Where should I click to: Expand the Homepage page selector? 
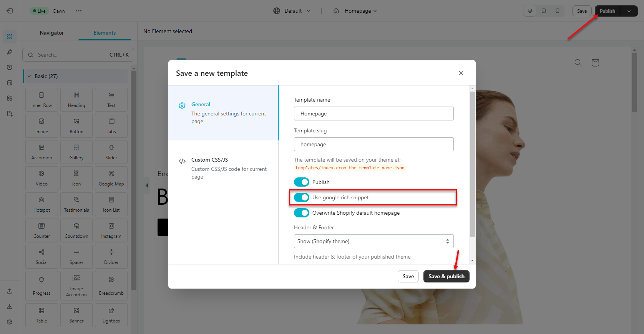point(355,11)
